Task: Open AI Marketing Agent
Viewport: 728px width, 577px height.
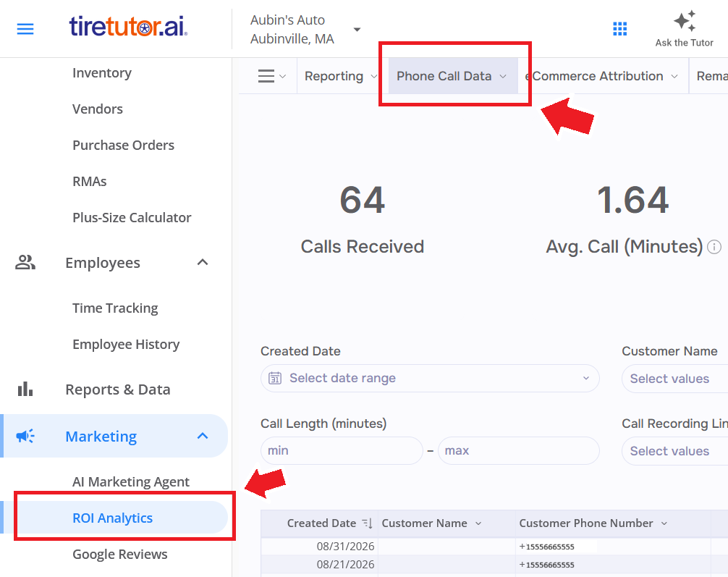Action: [x=131, y=481]
